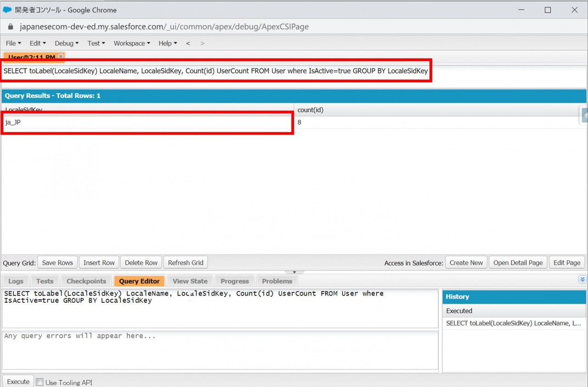Select the executed SELECT toLabel query in History
Viewport: 588px width, 387px height.
[x=514, y=323]
